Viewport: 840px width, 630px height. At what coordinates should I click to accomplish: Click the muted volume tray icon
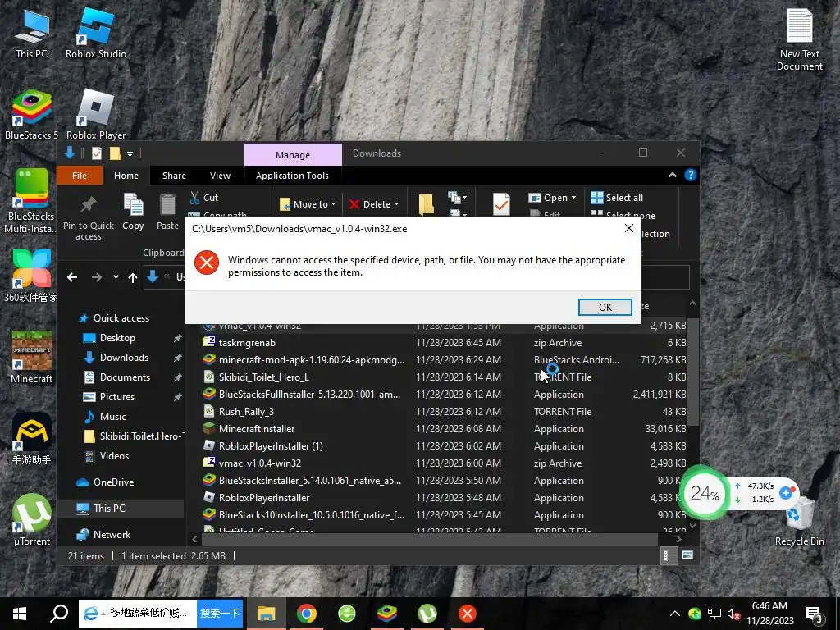733,614
